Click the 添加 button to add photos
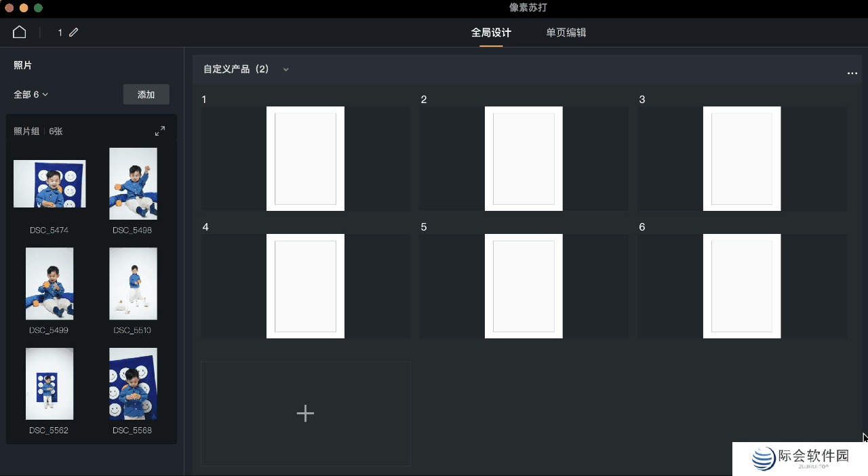Viewport: 868px width, 476px height. [146, 94]
